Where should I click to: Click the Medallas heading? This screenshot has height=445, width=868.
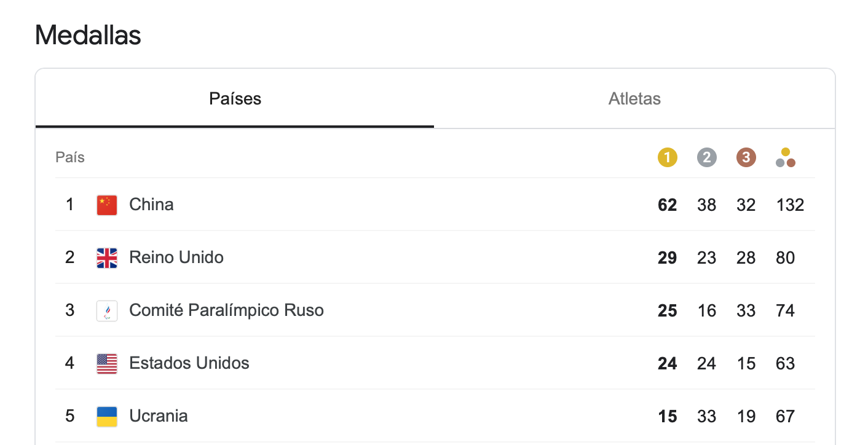[x=88, y=36]
